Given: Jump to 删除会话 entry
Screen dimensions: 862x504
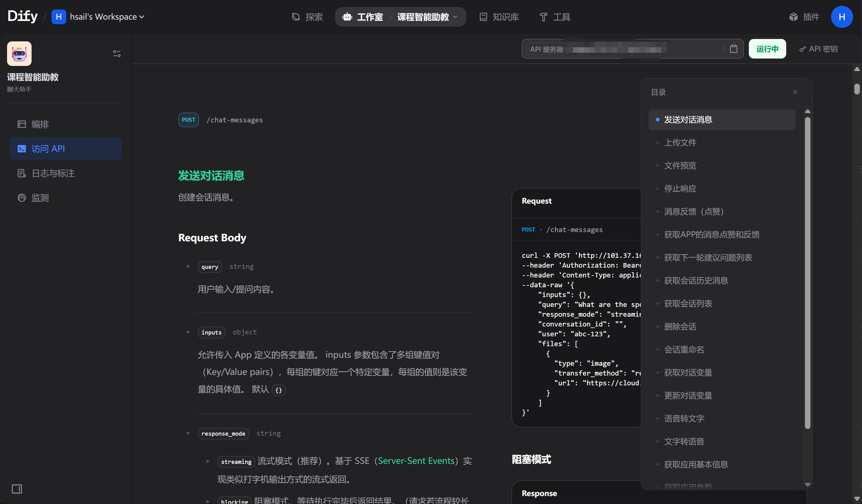Looking at the screenshot, I should [722, 326].
